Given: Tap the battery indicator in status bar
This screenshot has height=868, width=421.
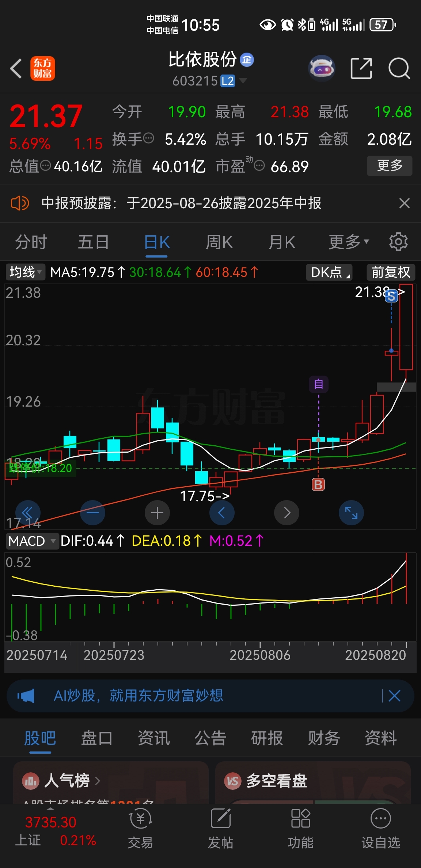Looking at the screenshot, I should pyautogui.click(x=383, y=25).
